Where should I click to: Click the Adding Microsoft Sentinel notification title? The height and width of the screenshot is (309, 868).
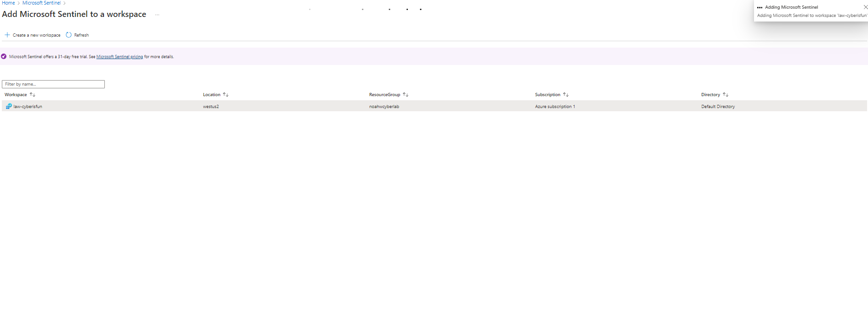click(792, 7)
